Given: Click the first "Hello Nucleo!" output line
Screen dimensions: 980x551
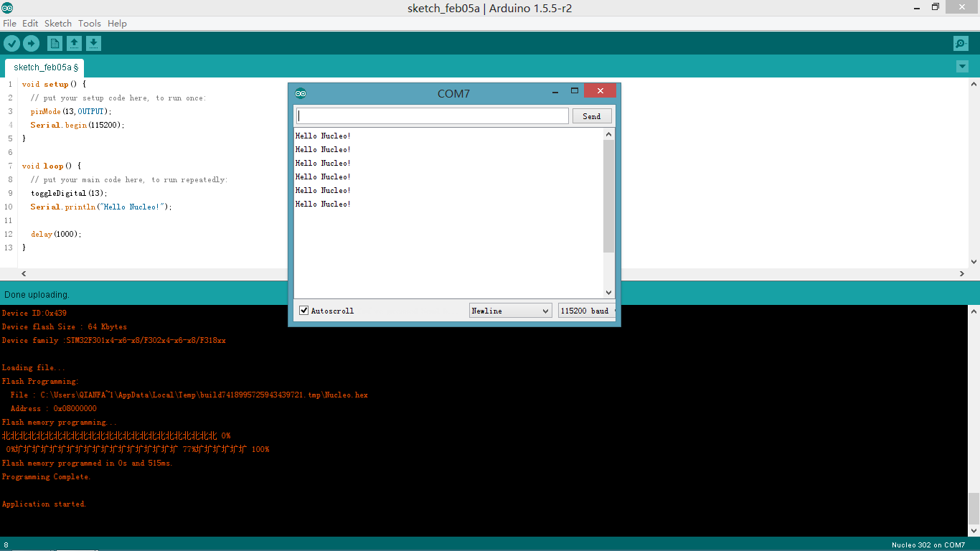Looking at the screenshot, I should pos(323,136).
